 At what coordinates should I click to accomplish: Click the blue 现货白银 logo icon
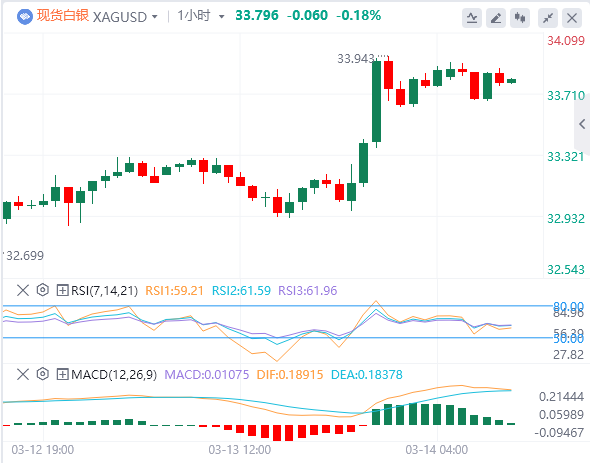25,17
